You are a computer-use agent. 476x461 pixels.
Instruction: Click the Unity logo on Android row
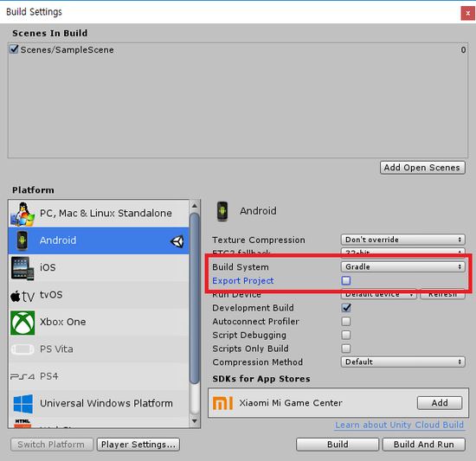pos(177,241)
